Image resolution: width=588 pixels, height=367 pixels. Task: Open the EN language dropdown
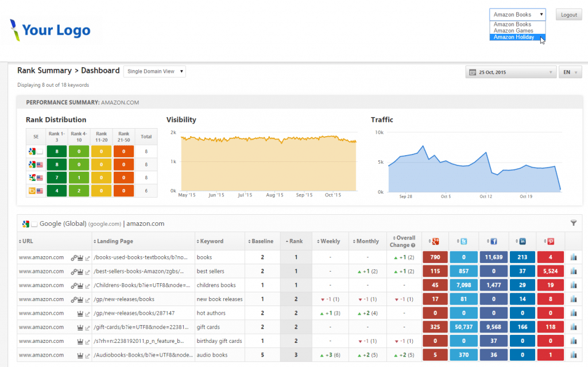pyautogui.click(x=570, y=72)
